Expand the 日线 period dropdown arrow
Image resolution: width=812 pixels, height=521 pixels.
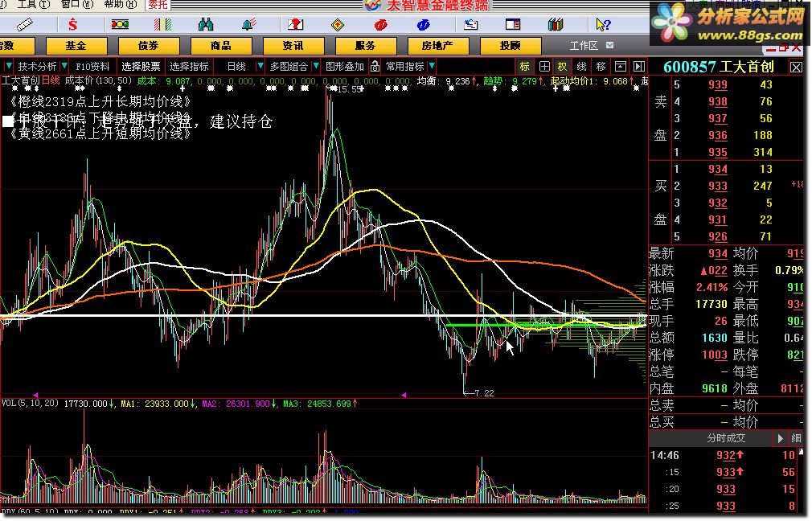(x=260, y=66)
